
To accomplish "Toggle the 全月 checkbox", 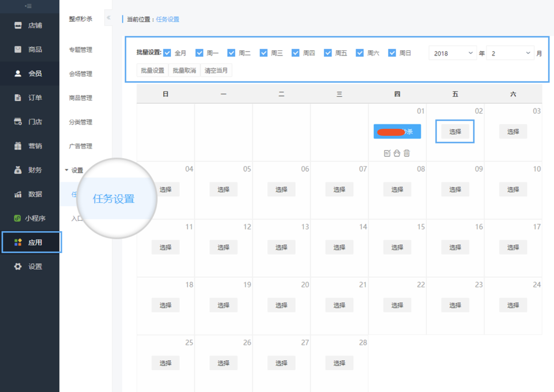I will [167, 53].
